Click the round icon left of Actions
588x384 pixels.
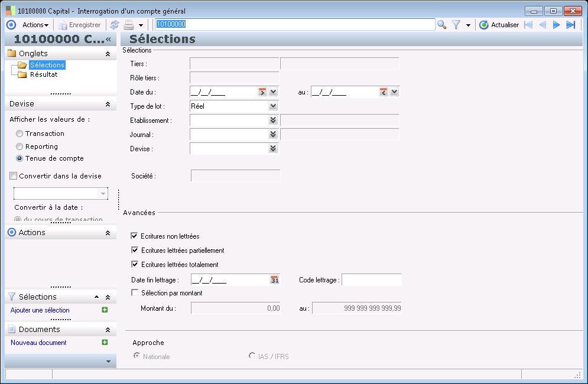point(11,25)
